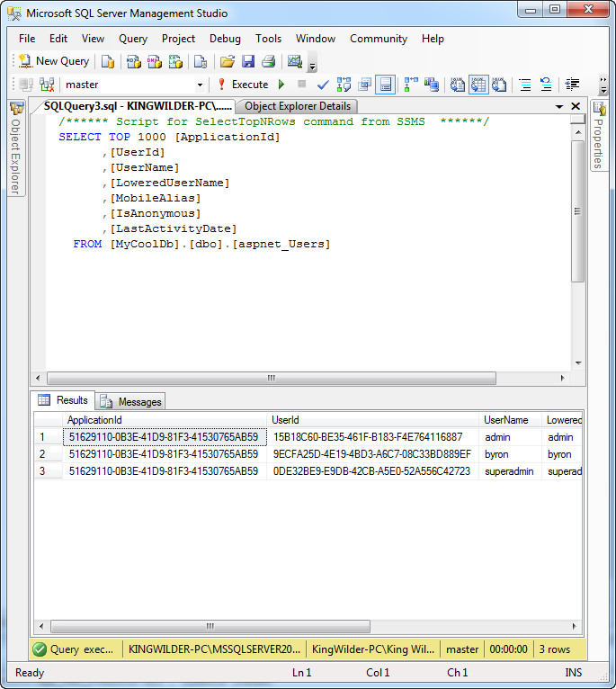616x689 pixels.
Task: Open Database Engine Query icon
Action: 108,61
